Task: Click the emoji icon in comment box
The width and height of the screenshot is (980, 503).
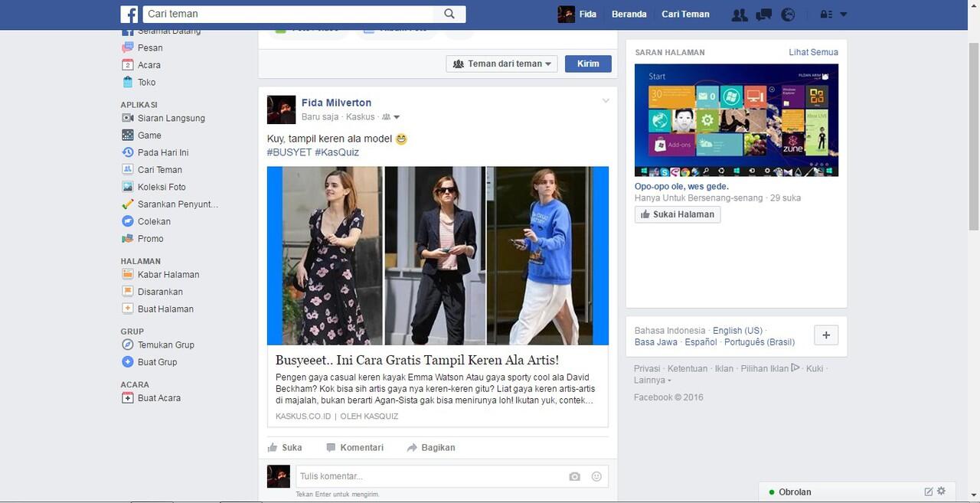Action: click(596, 476)
